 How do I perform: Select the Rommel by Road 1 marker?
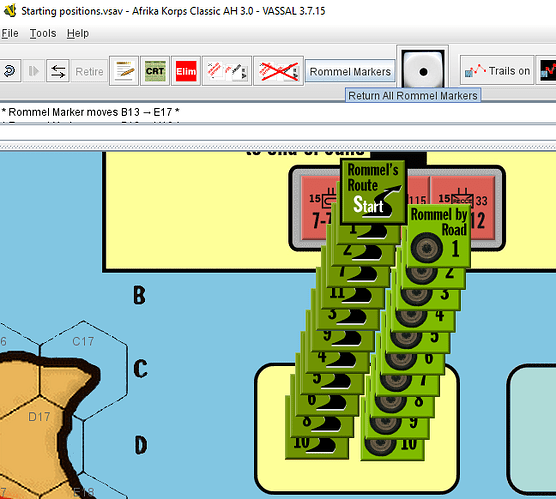coord(439,236)
